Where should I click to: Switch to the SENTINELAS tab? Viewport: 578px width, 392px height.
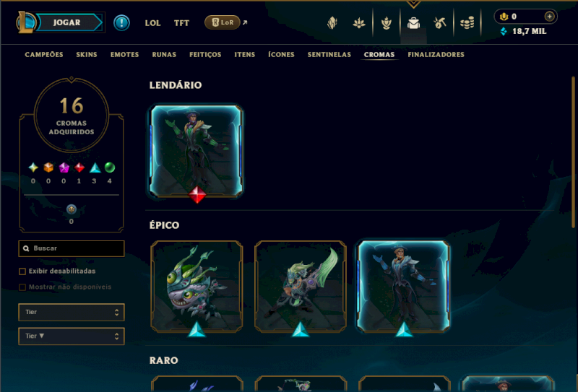click(329, 55)
